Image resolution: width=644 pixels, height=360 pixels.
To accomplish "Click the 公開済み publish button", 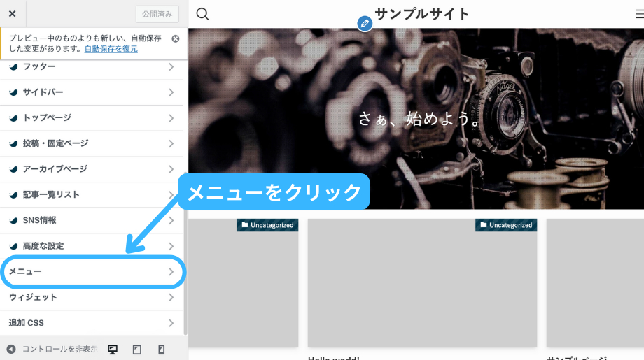I will click(157, 14).
